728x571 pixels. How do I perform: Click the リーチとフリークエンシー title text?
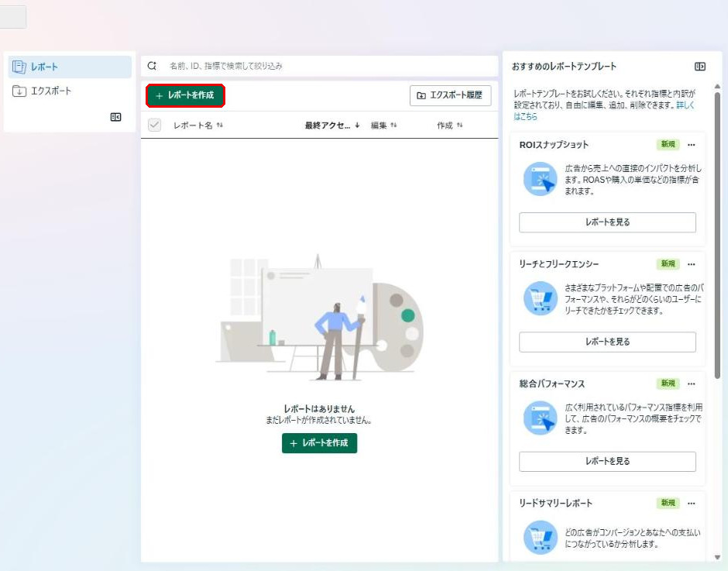click(x=558, y=264)
